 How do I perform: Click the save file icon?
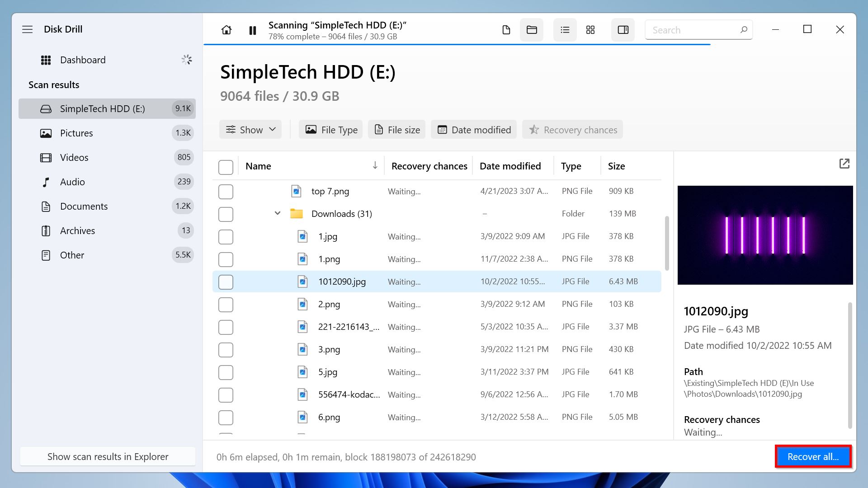506,29
